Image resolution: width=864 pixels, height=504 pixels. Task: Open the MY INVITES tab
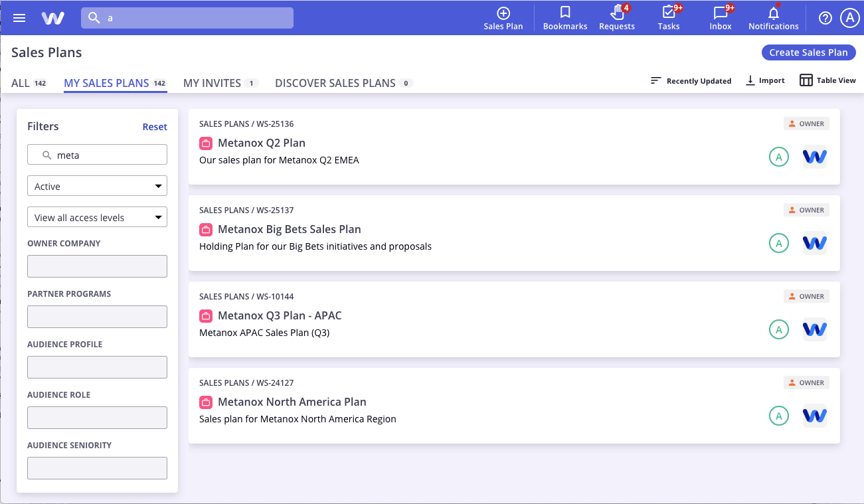click(x=213, y=83)
